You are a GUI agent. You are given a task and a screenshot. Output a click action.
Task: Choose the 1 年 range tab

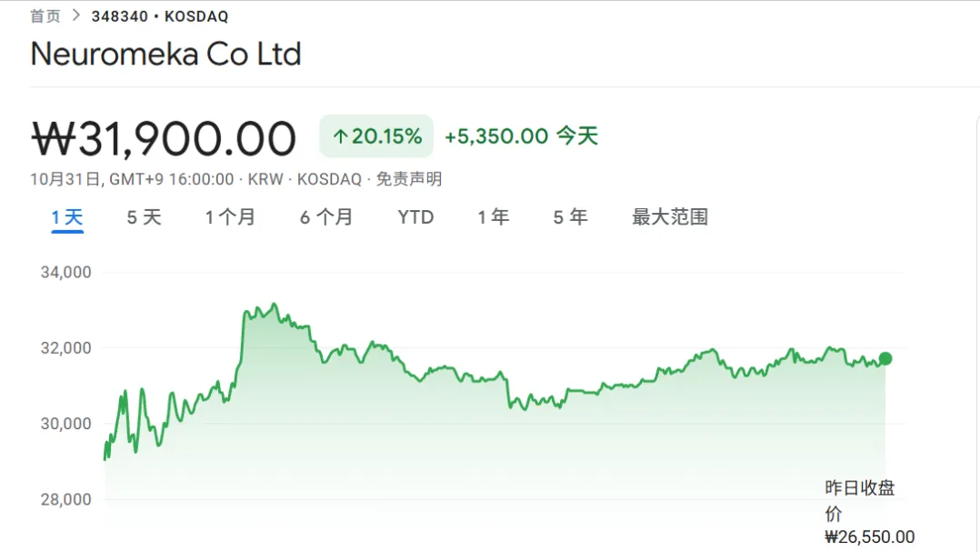pyautogui.click(x=494, y=217)
